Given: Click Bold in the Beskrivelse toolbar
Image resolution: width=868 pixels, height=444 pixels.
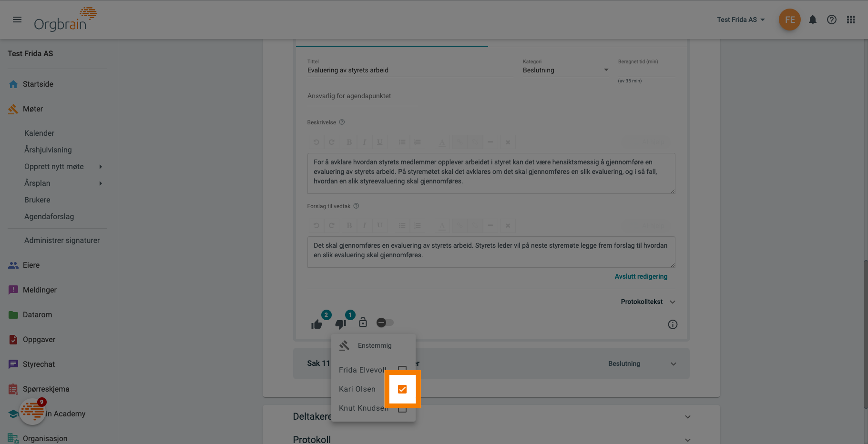Looking at the screenshot, I should (x=349, y=142).
